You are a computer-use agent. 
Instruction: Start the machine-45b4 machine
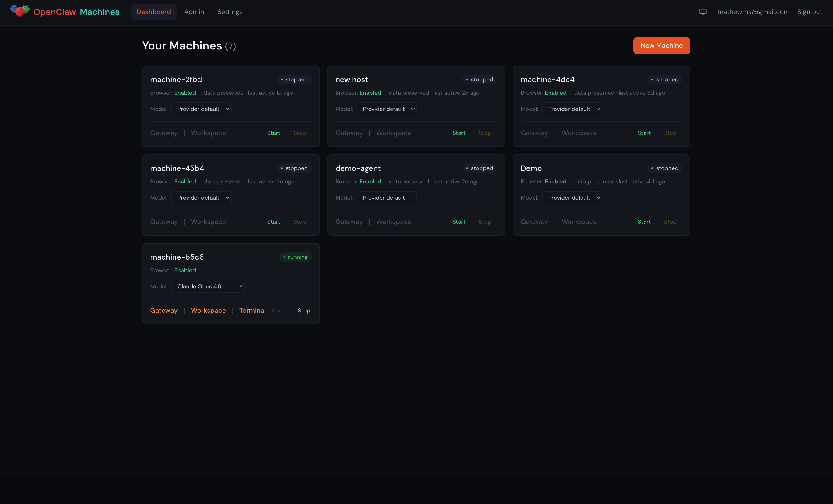click(273, 221)
